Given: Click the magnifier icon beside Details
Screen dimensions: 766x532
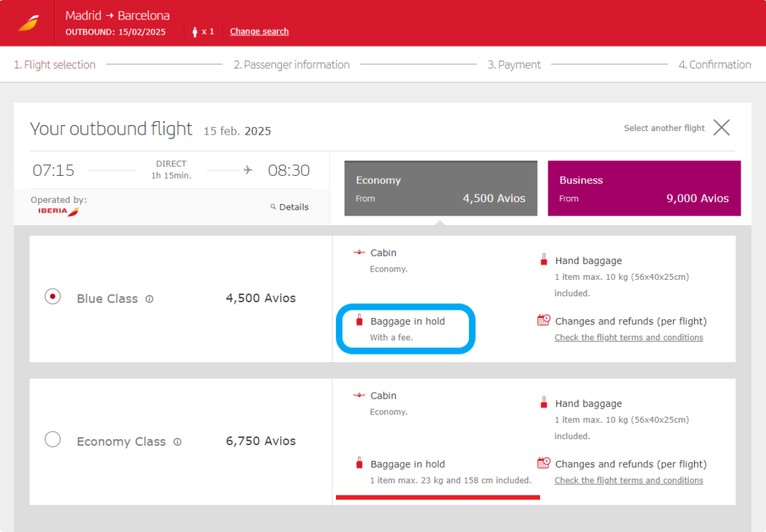Looking at the screenshot, I should click(x=273, y=207).
